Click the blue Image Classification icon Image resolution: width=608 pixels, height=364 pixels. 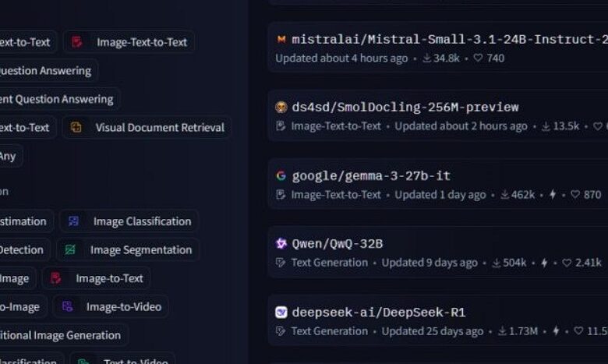point(73,221)
